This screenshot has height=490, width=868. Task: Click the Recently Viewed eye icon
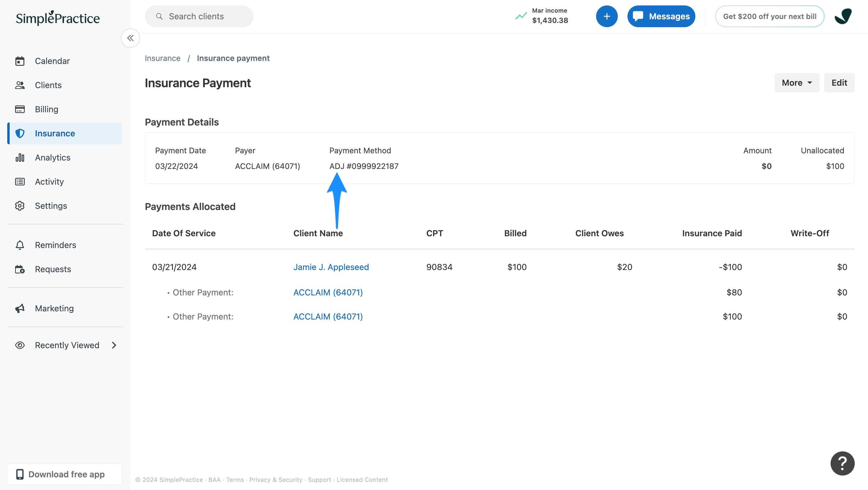pyautogui.click(x=20, y=345)
